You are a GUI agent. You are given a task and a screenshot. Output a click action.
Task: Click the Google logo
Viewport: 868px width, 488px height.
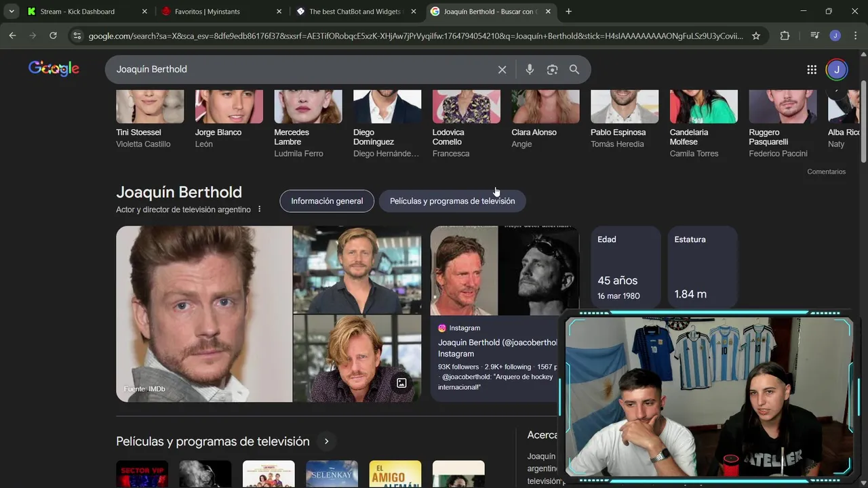click(54, 68)
